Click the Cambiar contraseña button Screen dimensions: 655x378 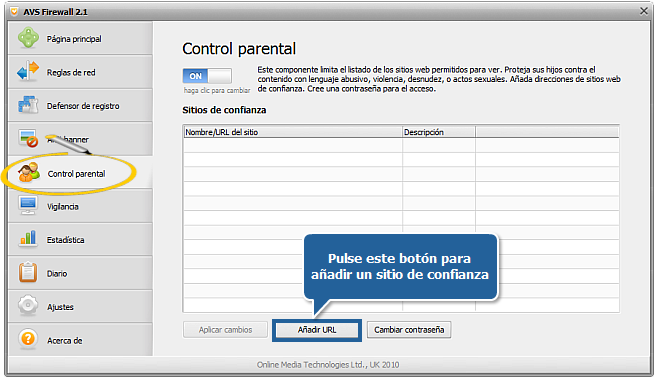[x=409, y=330]
